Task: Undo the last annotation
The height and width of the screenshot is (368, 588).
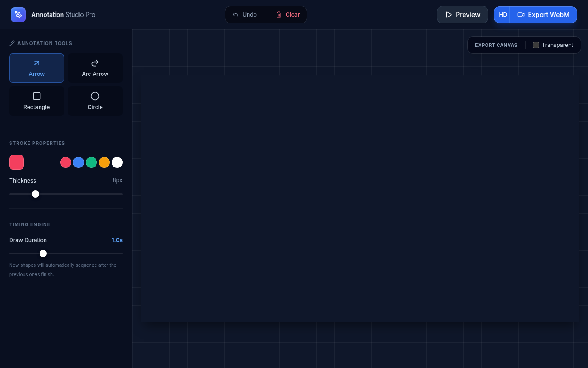Action: [245, 15]
